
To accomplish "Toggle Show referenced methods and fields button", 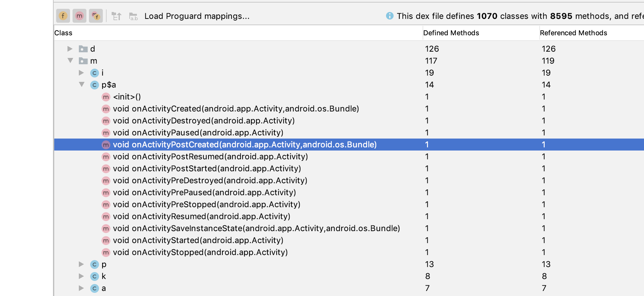I will [x=96, y=16].
